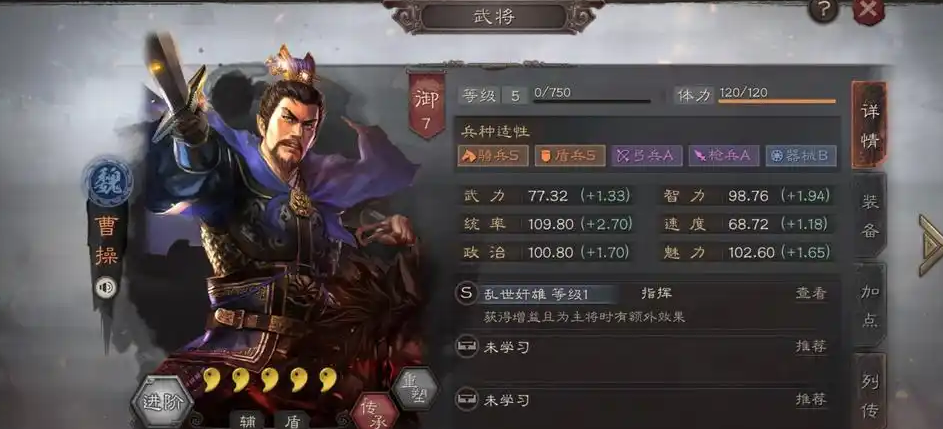Open the help question mark icon
The image size is (943, 429).
(x=823, y=9)
